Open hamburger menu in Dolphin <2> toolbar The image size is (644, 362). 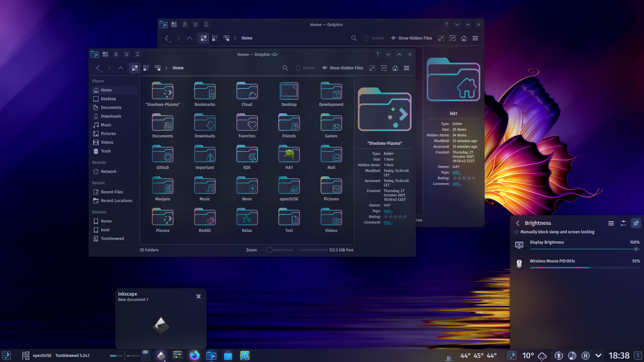point(407,68)
